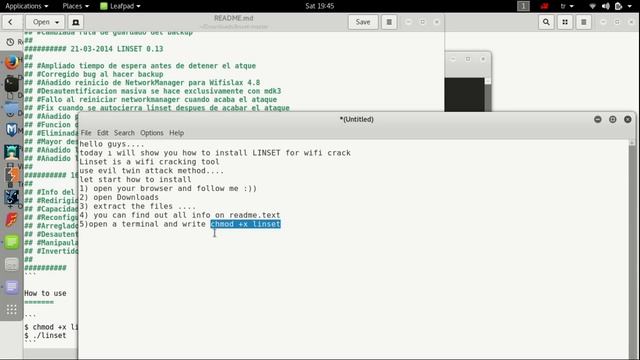Screen dimensions: 640x360
Task: Expand the system menu arrow at top right
Action: [630, 6]
